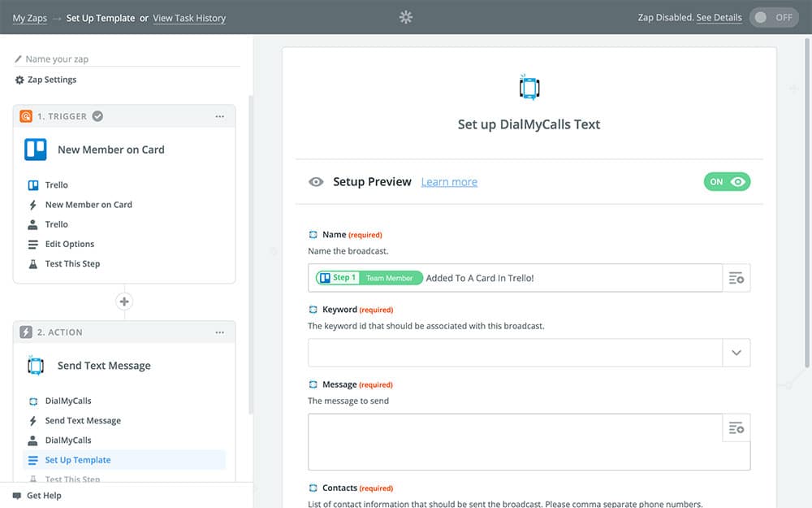Select Set Up Template in the action step

point(78,460)
